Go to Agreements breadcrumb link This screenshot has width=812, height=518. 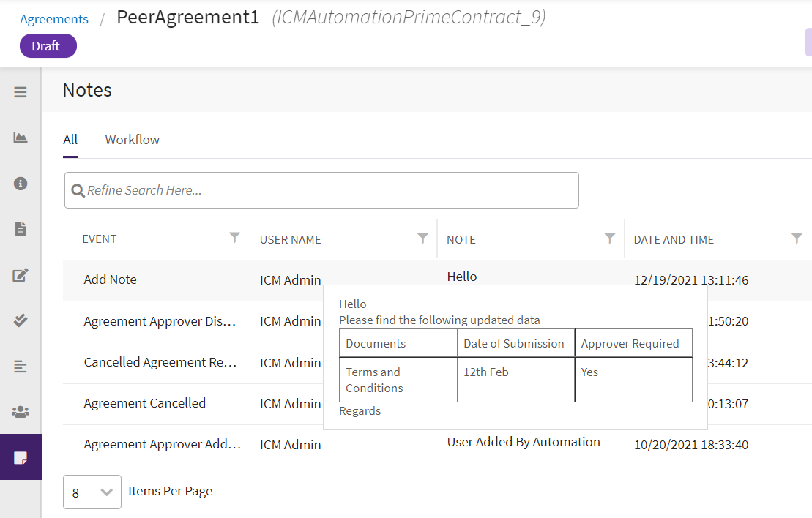[x=54, y=20]
